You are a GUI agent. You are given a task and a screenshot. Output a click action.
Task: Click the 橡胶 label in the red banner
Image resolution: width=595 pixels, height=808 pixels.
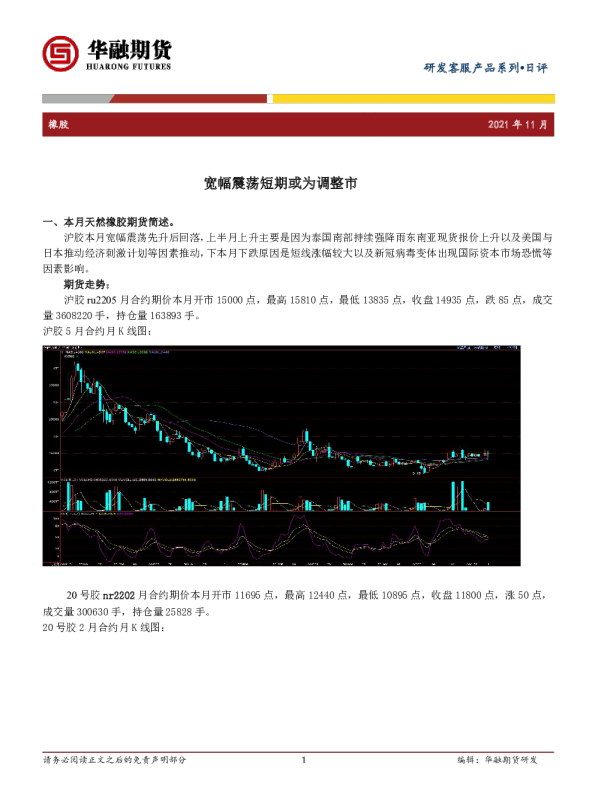pos(59,124)
